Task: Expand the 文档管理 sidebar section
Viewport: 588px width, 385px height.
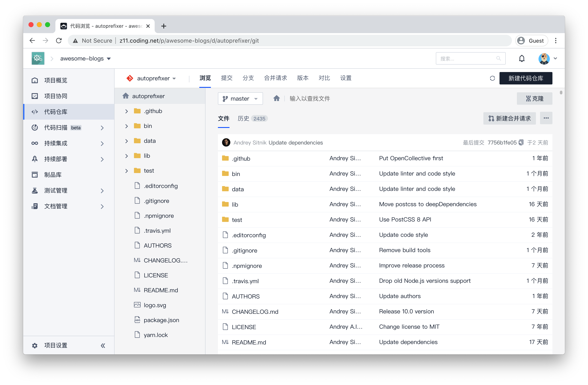Action: [102, 206]
